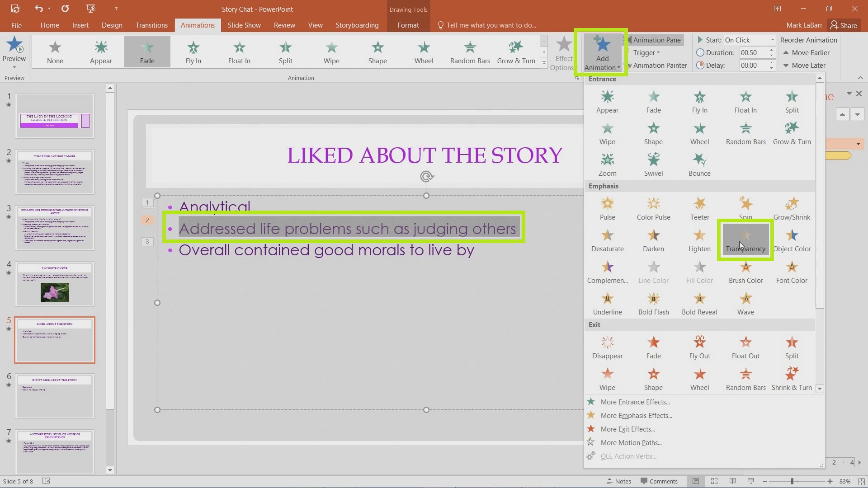Open the Animations ribbon tab
The width and height of the screenshot is (868, 488).
coord(198,25)
